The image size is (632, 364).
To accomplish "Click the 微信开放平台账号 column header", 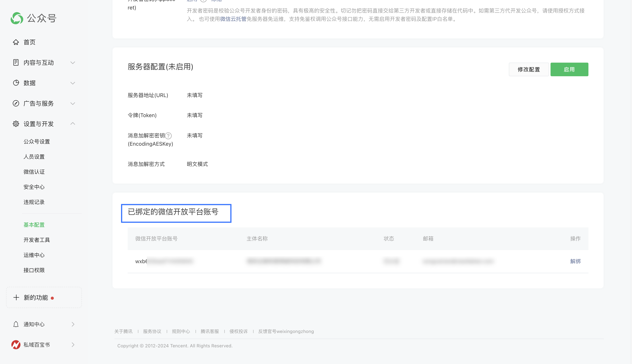I will 156,239.
